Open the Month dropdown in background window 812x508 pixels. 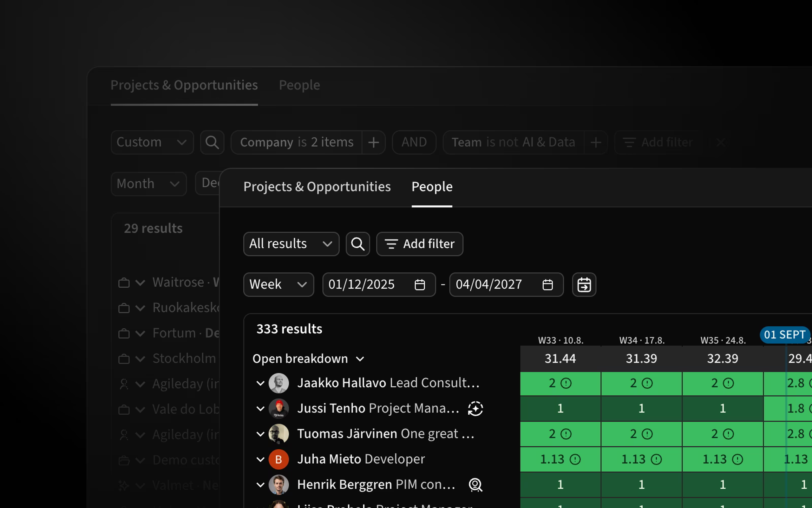pyautogui.click(x=149, y=184)
